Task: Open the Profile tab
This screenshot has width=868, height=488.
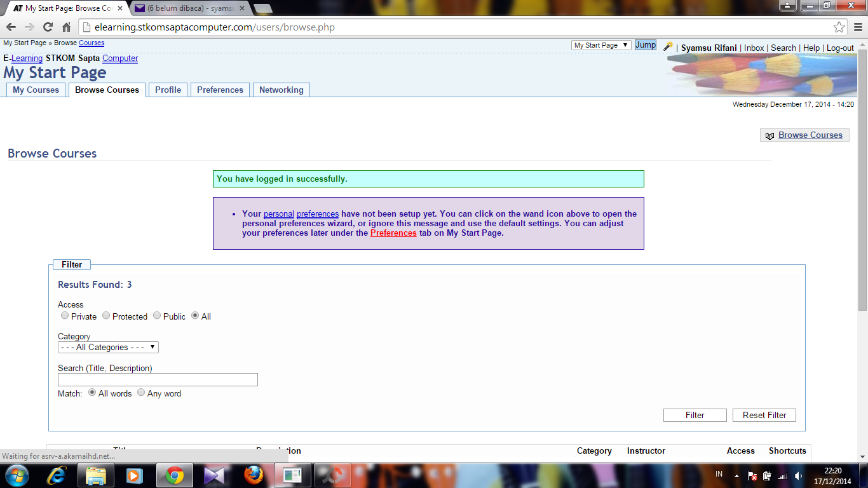Action: point(168,90)
